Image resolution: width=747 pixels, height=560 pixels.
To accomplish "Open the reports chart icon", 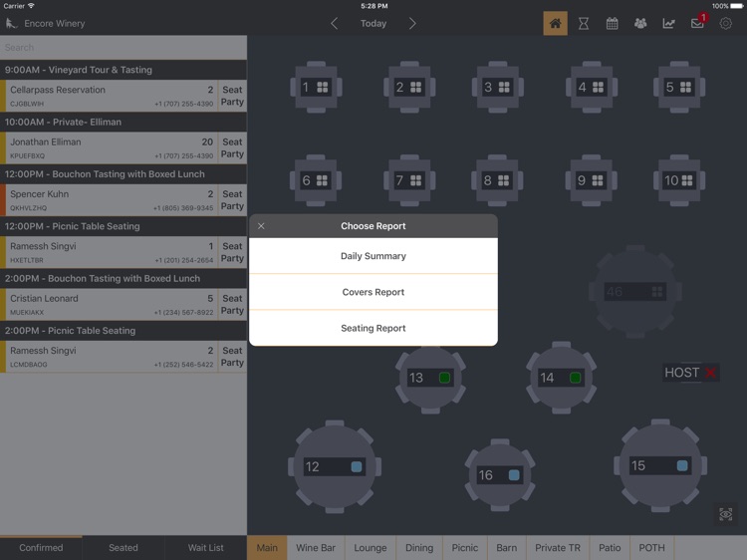I will (668, 23).
